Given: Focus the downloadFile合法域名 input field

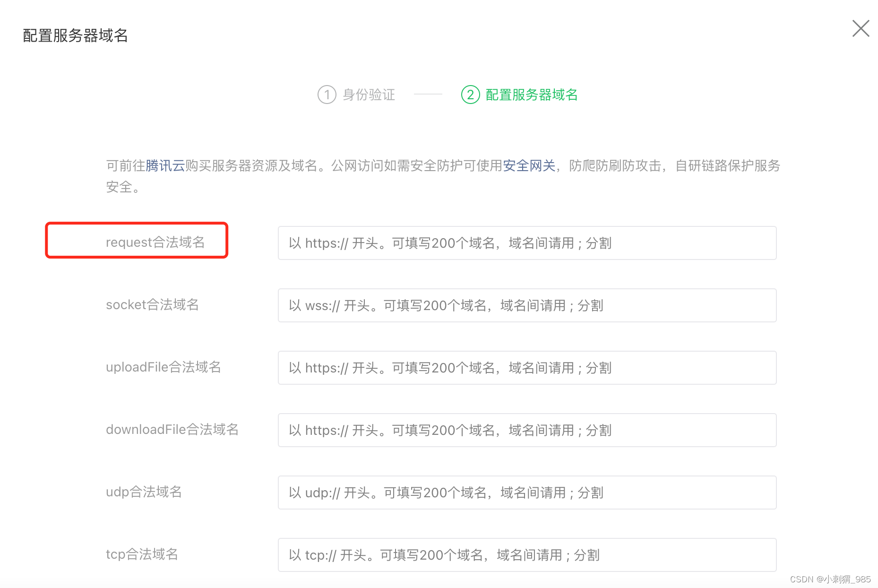Looking at the screenshot, I should tap(527, 430).
